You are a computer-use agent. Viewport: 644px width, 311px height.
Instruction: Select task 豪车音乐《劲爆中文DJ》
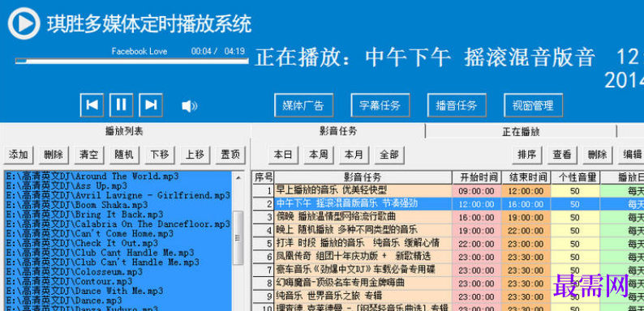click(363, 270)
